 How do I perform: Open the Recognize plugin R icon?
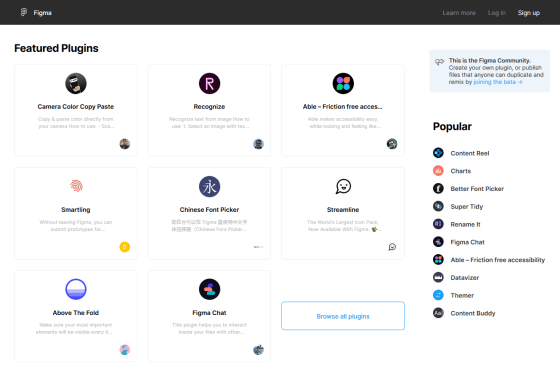coord(209,84)
